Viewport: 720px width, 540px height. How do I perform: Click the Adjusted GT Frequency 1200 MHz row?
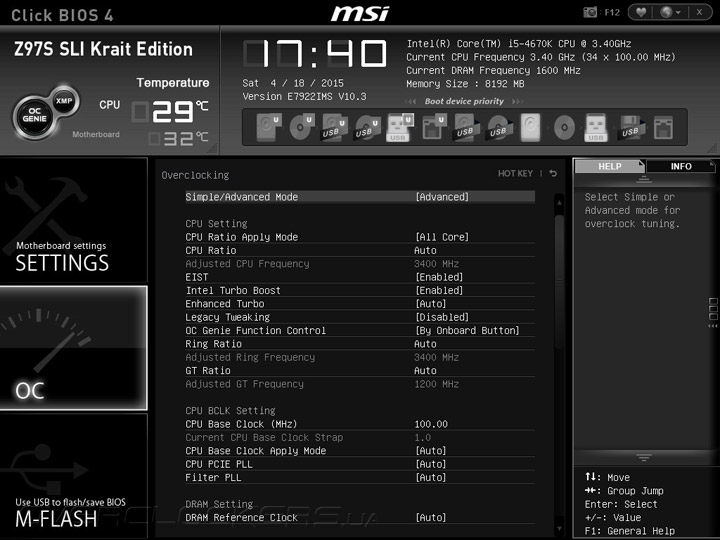pyautogui.click(x=360, y=384)
